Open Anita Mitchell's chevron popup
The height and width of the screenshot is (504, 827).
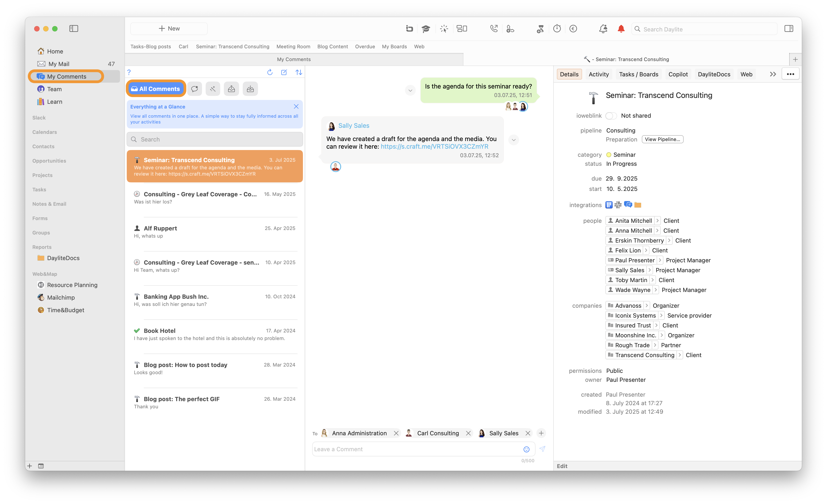(658, 221)
